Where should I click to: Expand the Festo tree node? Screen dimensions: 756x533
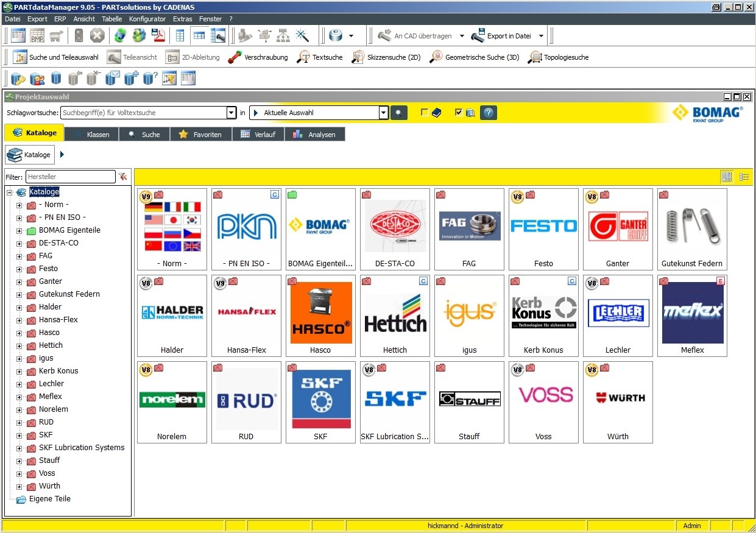(19, 269)
